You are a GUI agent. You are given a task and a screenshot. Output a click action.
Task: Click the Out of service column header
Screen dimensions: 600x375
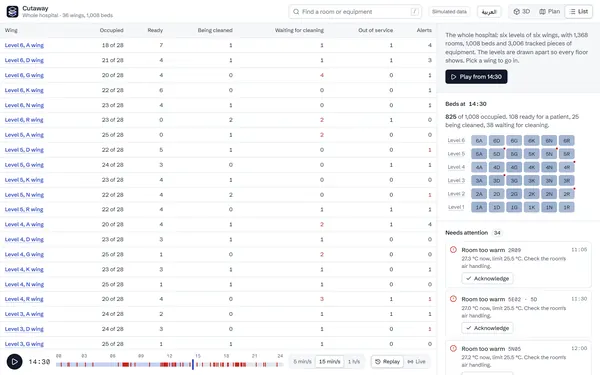point(375,30)
